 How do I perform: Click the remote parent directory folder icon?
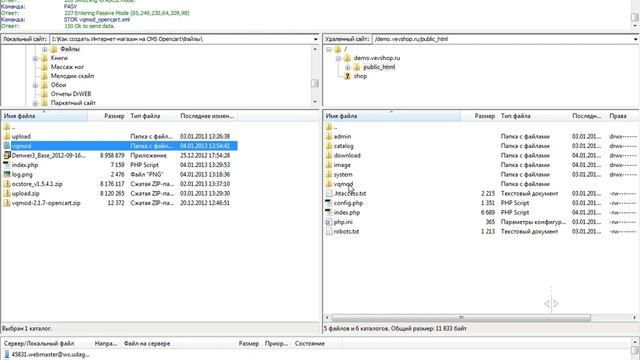[329, 127]
